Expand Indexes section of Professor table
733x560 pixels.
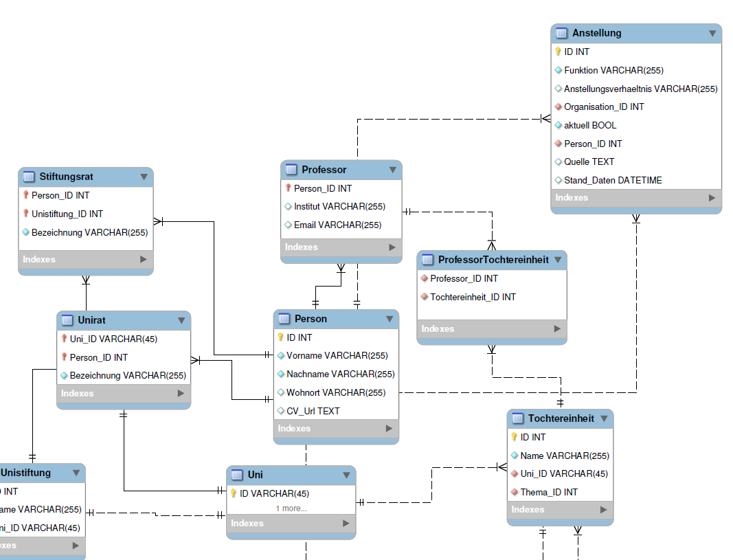[392, 247]
